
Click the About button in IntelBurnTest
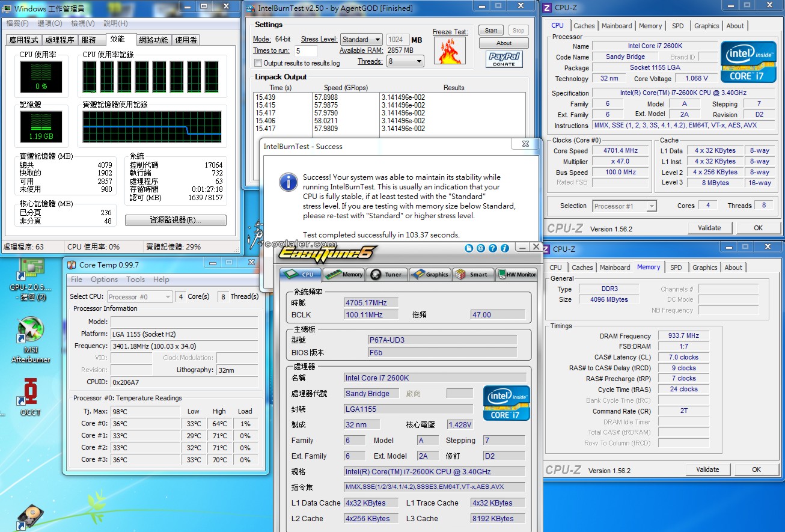tap(504, 43)
